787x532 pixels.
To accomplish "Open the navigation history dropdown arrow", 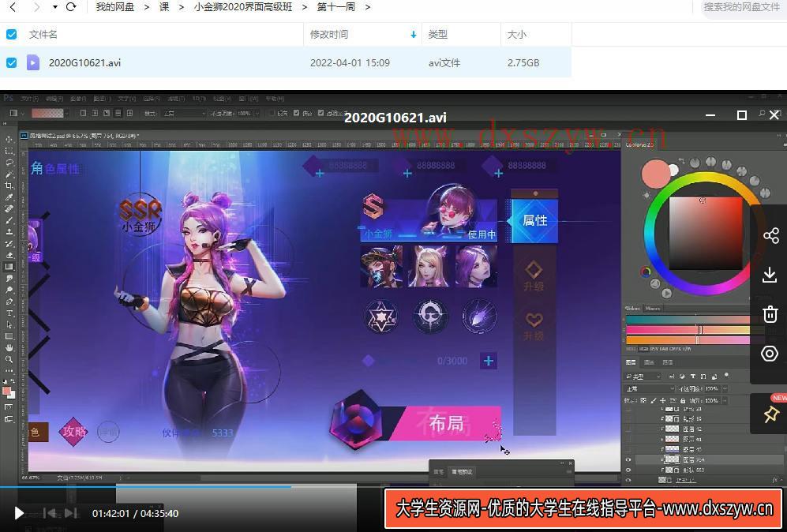I will point(54,8).
